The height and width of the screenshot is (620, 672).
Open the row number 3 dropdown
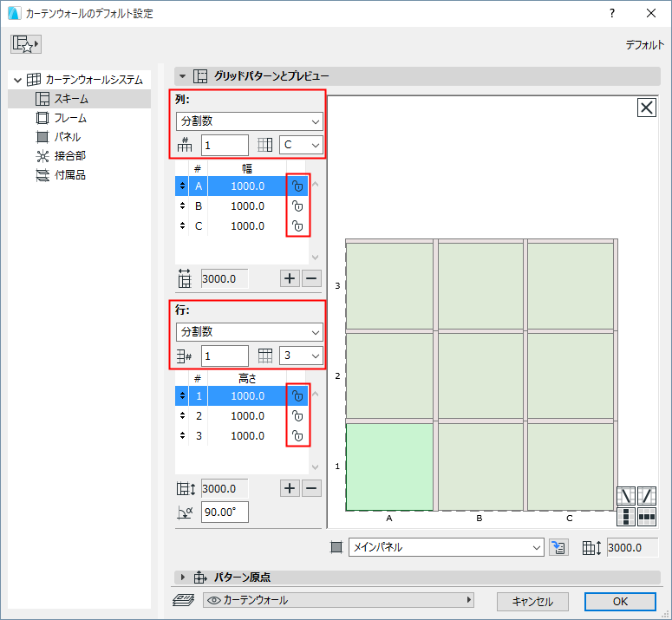(301, 356)
